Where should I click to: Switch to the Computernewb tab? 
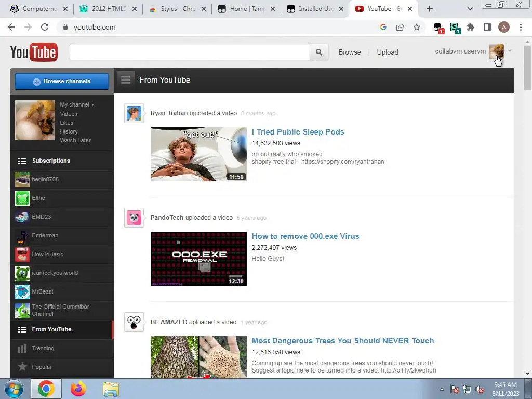click(39, 9)
